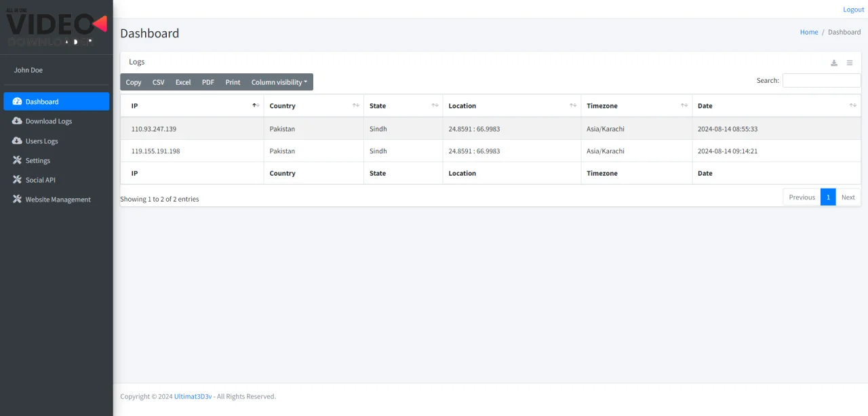Open the Column visibility dropdown
This screenshot has height=416, width=868.
point(279,82)
